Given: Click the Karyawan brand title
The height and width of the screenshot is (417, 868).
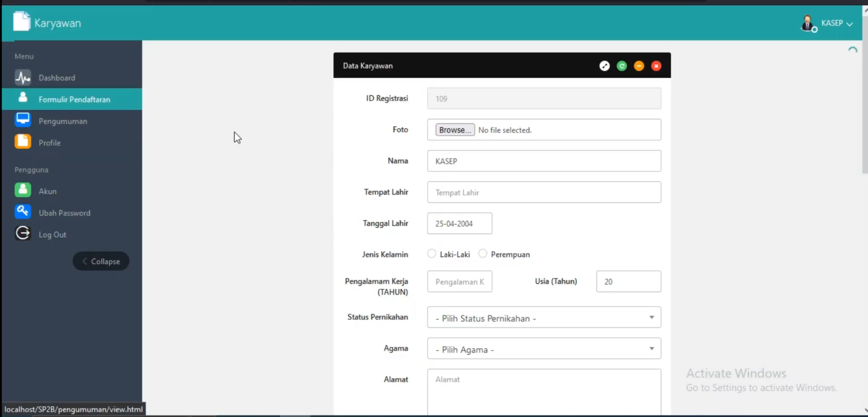Looking at the screenshot, I should tap(58, 23).
